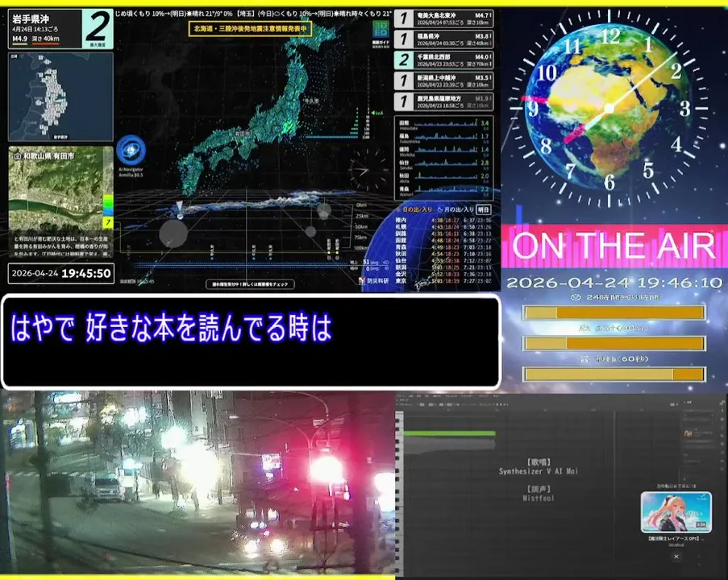This screenshot has width=728, height=580.
Task: Dismiss the next video card with X
Action: (676, 556)
